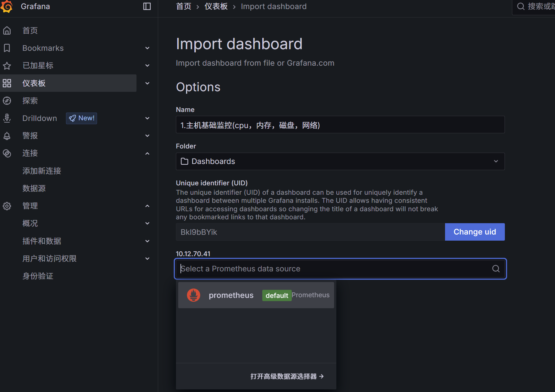
Task: Open 管理 in the sidebar
Action: click(30, 206)
